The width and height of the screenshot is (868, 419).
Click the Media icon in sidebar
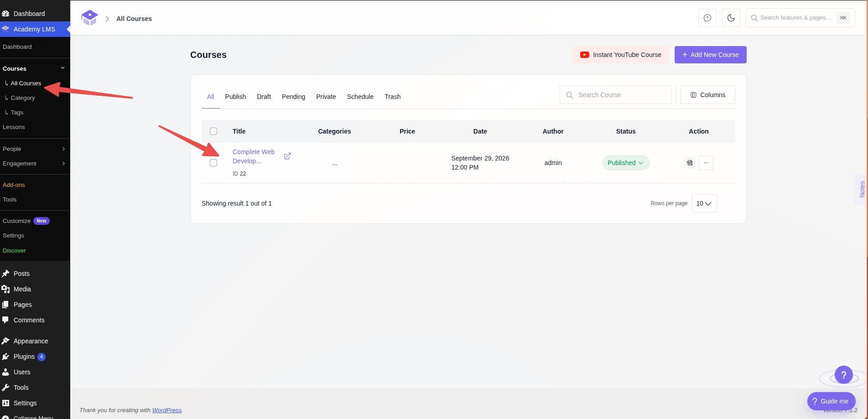click(x=5, y=289)
